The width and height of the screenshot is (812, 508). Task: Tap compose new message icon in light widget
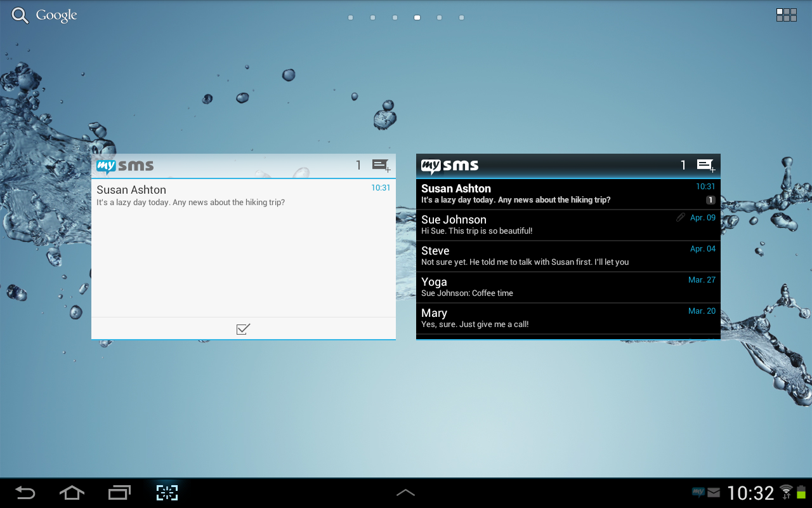tap(381, 166)
